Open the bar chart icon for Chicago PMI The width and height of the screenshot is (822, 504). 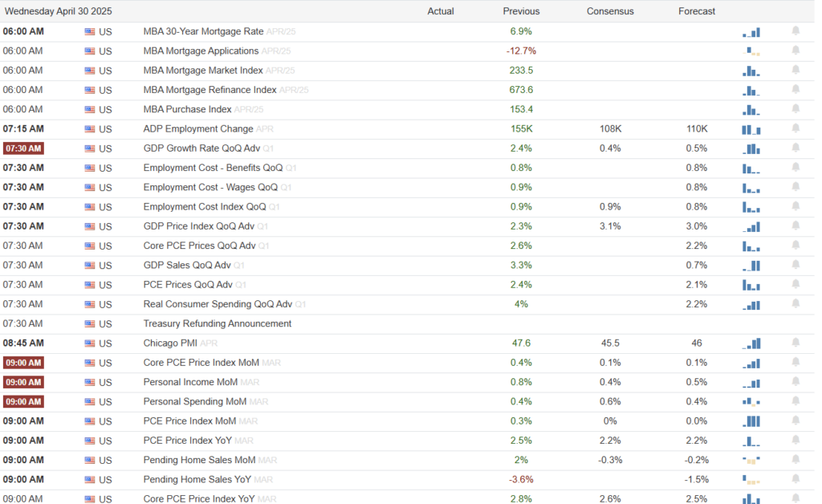[751, 343]
